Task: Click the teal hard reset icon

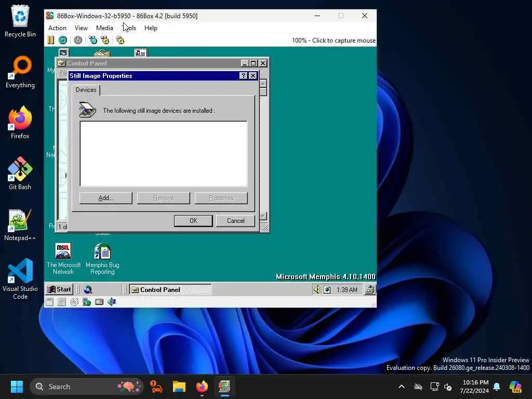Action: 63,40
